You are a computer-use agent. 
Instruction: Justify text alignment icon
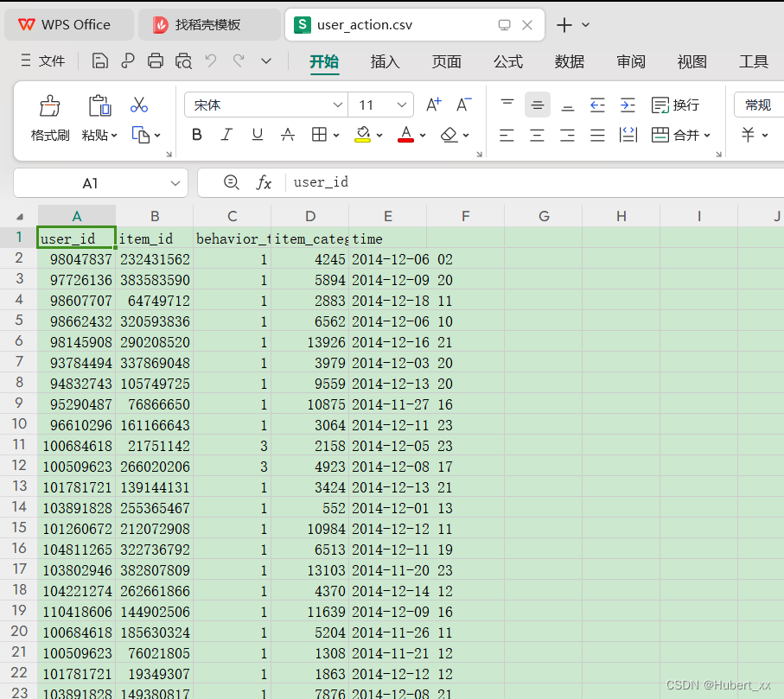coord(597,135)
